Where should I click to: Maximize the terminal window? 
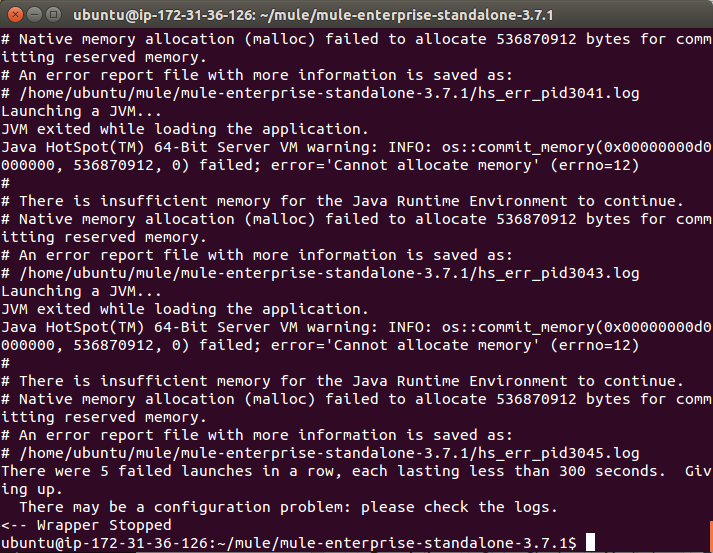point(54,15)
